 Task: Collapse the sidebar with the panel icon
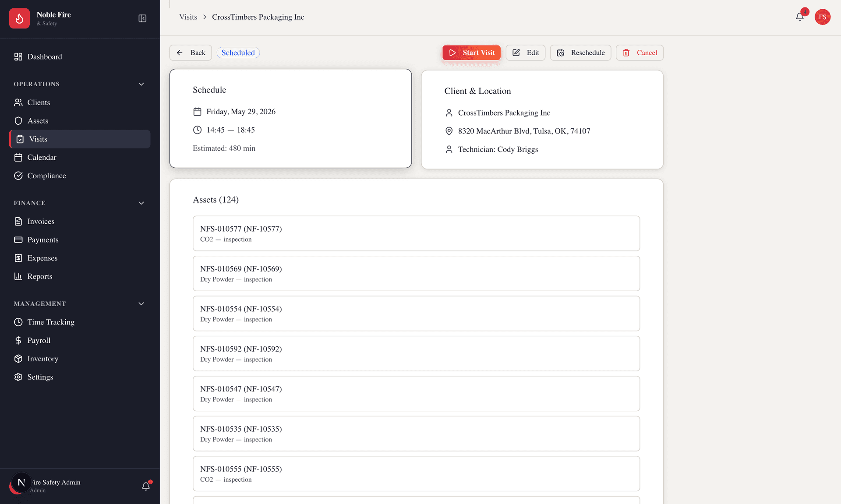click(x=142, y=18)
